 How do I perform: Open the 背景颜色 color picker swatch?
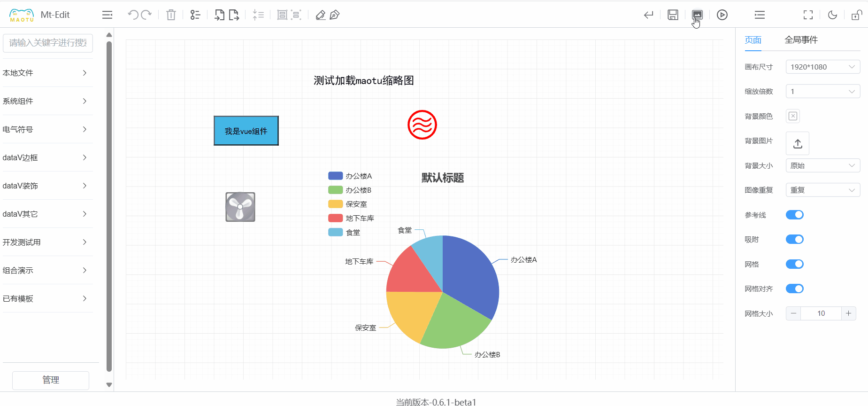[x=793, y=116]
